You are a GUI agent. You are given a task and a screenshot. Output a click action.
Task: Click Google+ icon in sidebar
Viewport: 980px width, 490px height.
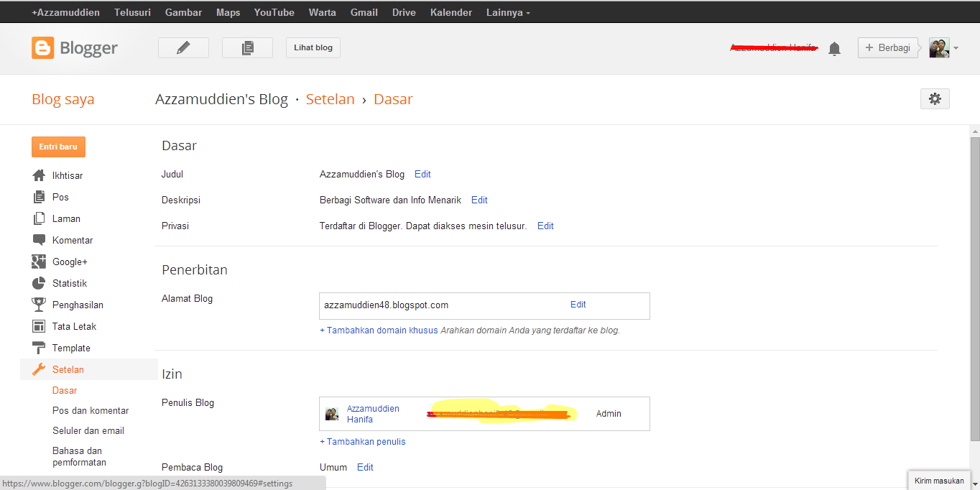(39, 262)
